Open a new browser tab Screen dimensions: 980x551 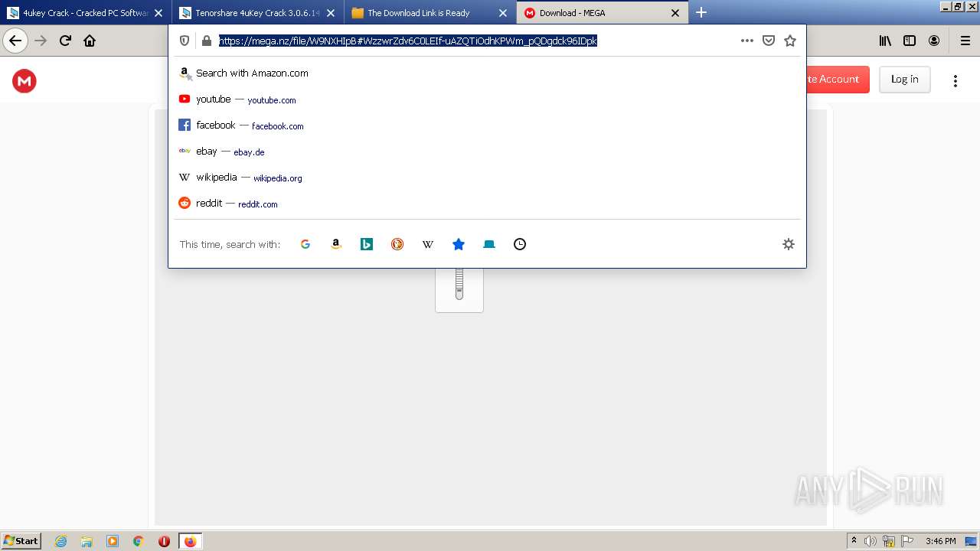tap(701, 12)
